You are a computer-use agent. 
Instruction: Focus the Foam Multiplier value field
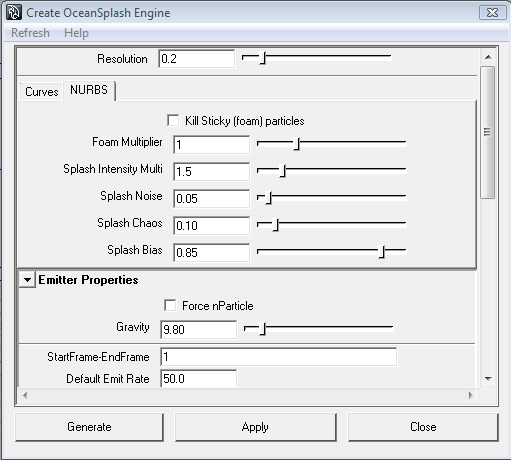point(211,145)
